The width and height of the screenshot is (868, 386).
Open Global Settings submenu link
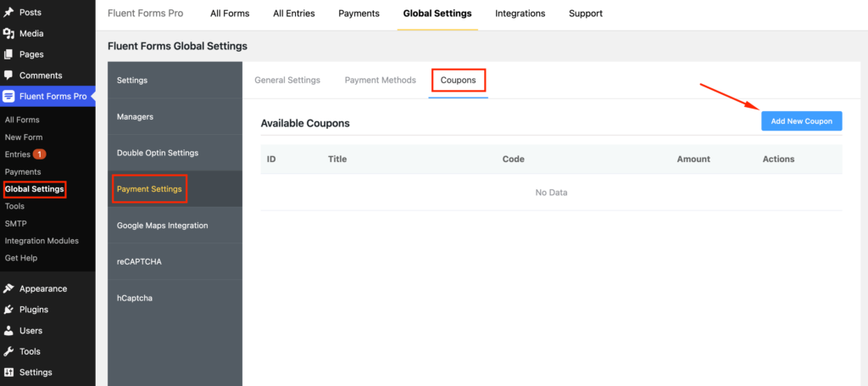(35, 189)
